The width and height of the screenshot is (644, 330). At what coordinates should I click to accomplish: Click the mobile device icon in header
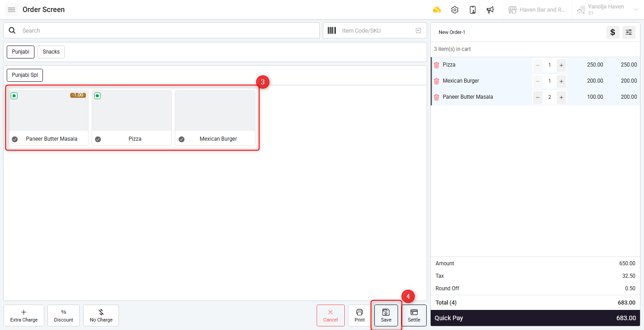click(473, 10)
